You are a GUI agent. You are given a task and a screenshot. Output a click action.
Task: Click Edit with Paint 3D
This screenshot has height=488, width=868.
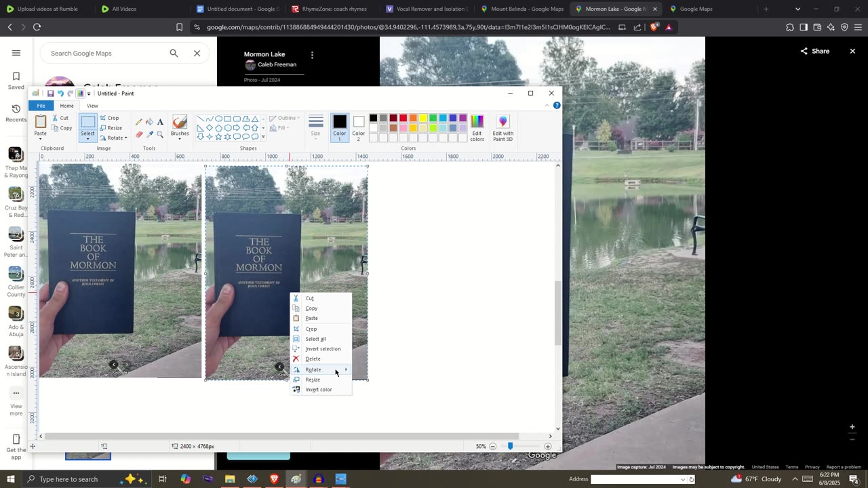coord(502,128)
